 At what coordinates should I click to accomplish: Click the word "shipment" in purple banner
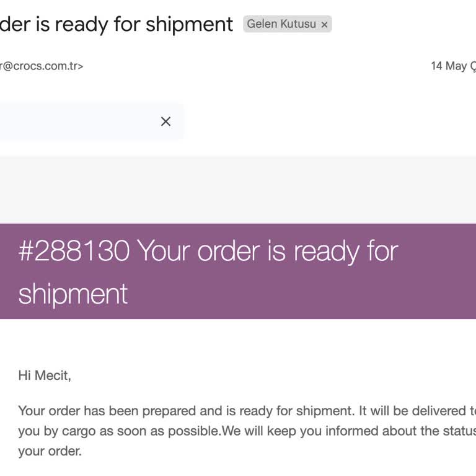point(73,294)
